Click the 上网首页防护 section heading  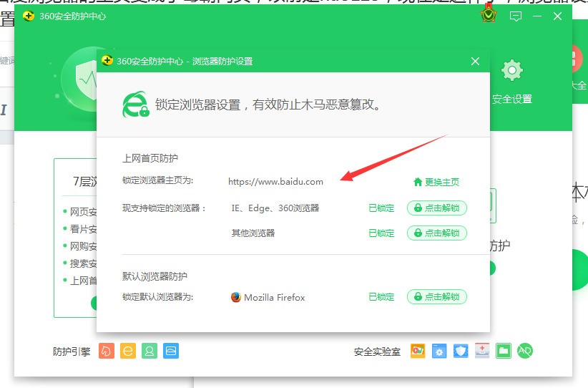150,158
